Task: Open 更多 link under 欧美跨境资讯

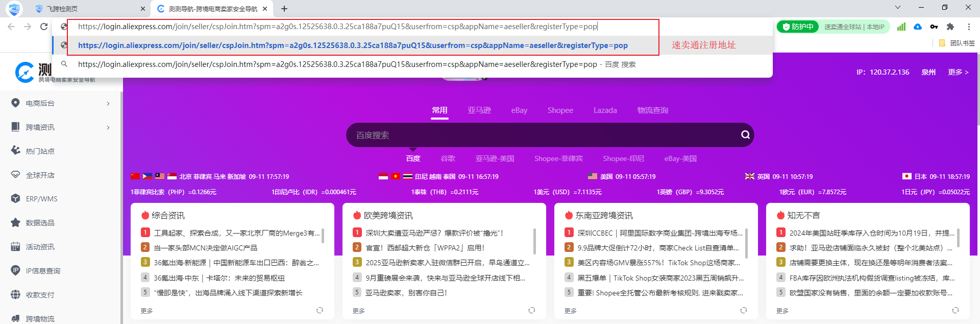Action: 358,311
